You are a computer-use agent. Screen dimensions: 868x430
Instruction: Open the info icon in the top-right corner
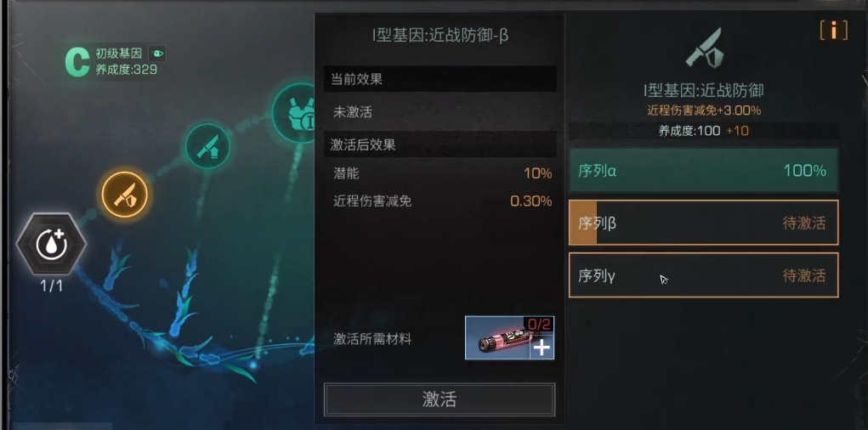(x=834, y=31)
